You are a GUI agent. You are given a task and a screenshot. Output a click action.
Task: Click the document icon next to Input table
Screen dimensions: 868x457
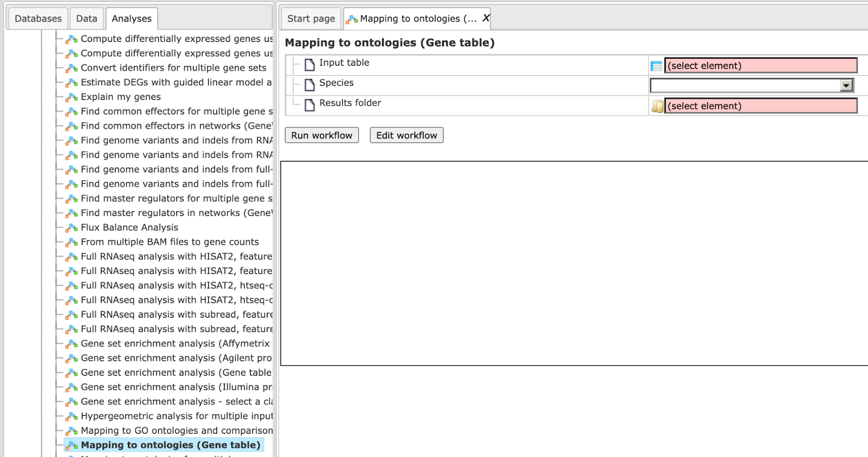[x=310, y=65]
